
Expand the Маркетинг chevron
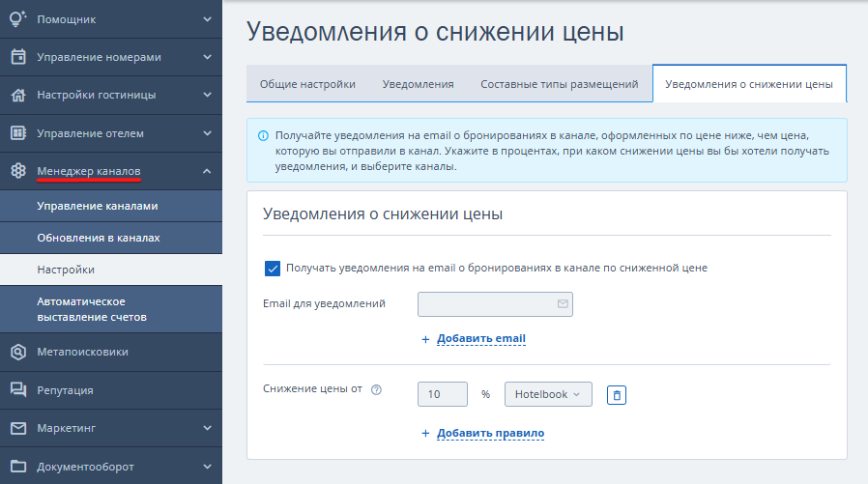tap(207, 428)
